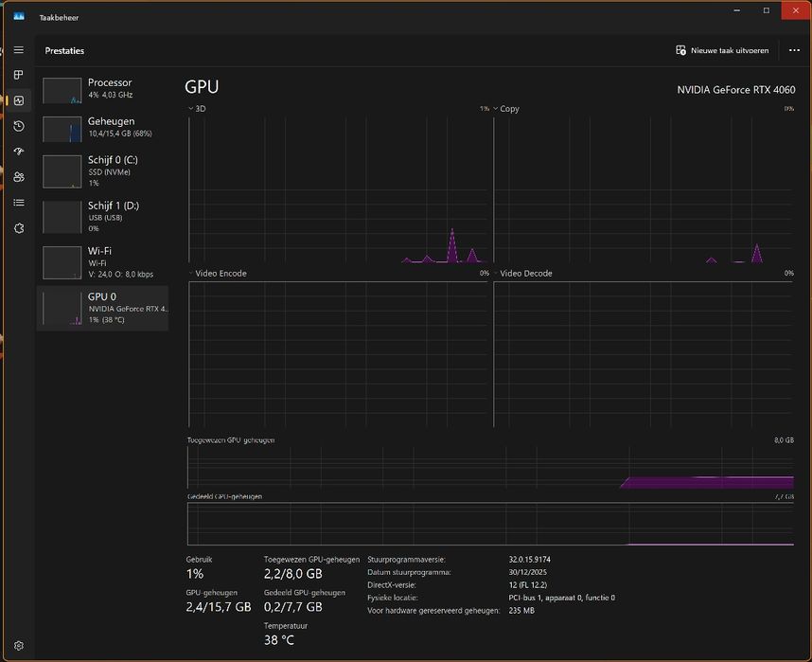Click the Video Encode graph area
The image size is (812, 662).
coord(339,354)
